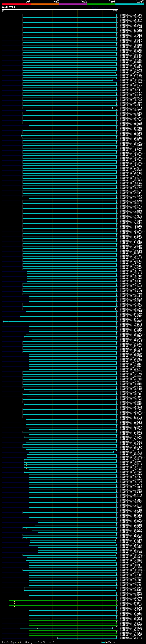The height and width of the screenshot is (644, 146).
Task: Select the UniRef100_A7P4S3 label
Action: click(131, 108)
